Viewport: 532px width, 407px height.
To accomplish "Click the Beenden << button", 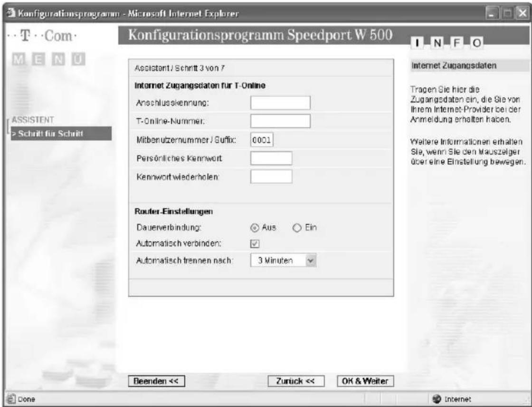I will (x=156, y=381).
